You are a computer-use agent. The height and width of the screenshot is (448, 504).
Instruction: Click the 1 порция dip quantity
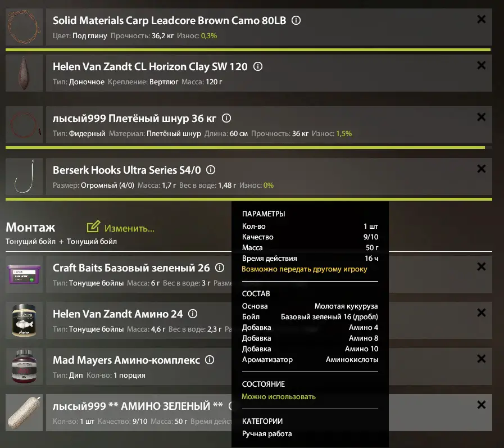tap(130, 375)
